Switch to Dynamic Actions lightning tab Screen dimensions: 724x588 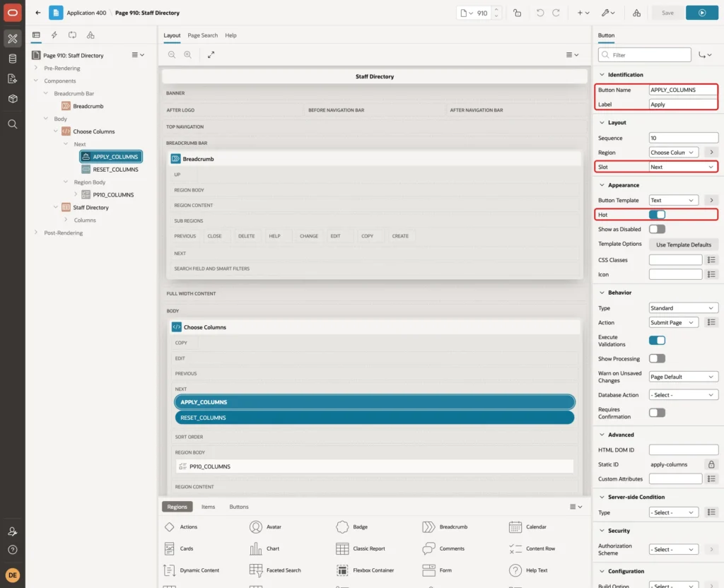[54, 35]
